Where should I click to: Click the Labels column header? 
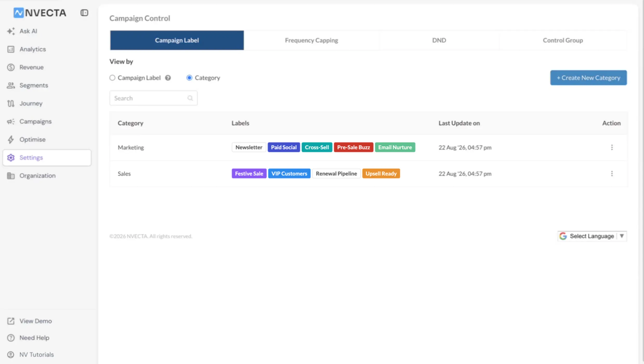pyautogui.click(x=240, y=123)
